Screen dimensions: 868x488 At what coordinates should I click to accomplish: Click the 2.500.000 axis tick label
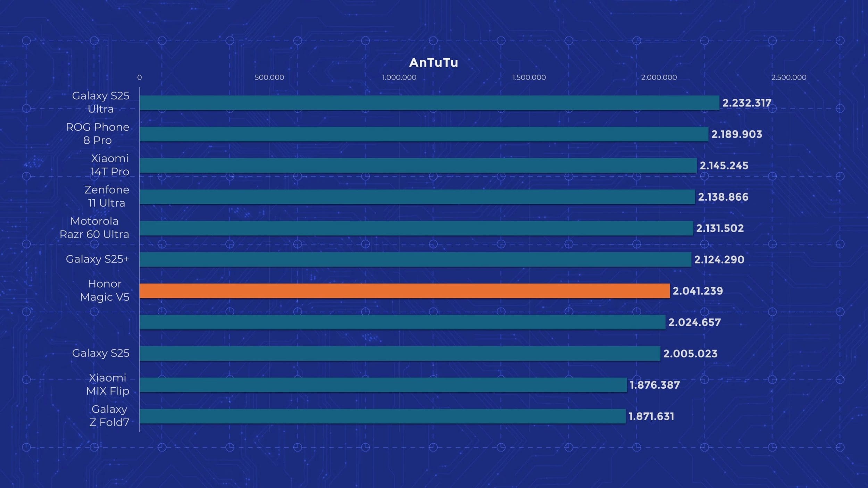[x=788, y=77]
